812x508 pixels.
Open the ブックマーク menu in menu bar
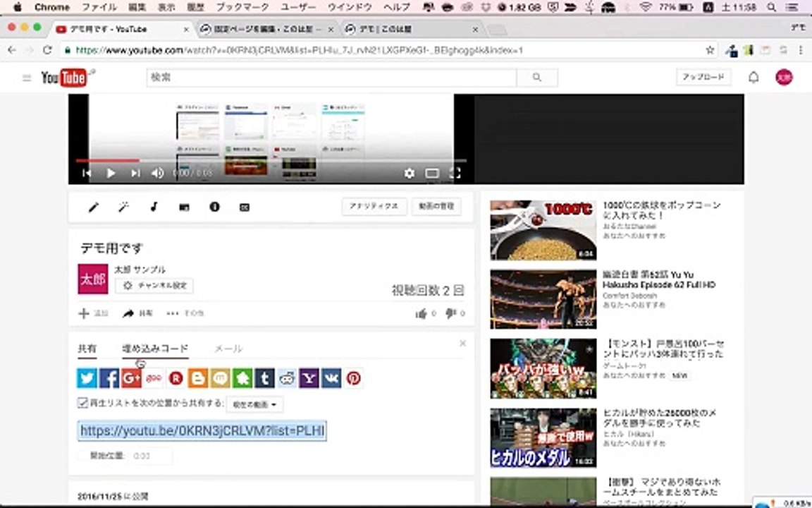point(242,7)
